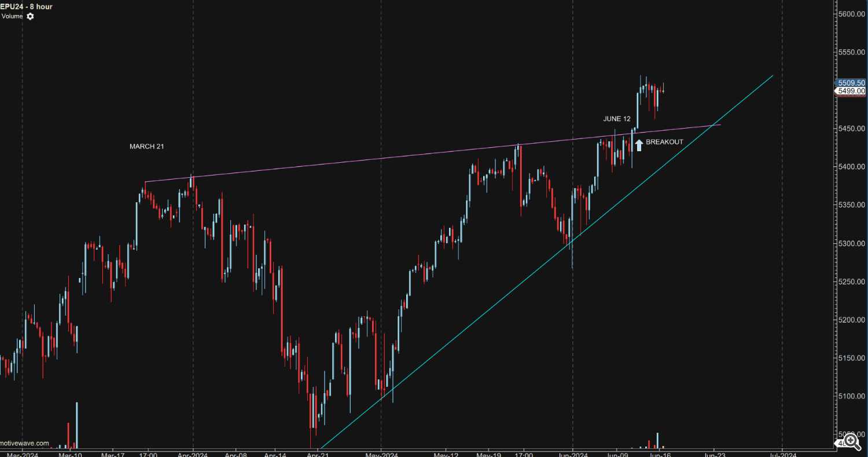Click the 5600.00 price axis label
Image resolution: width=868 pixels, height=457 pixels.
851,14
